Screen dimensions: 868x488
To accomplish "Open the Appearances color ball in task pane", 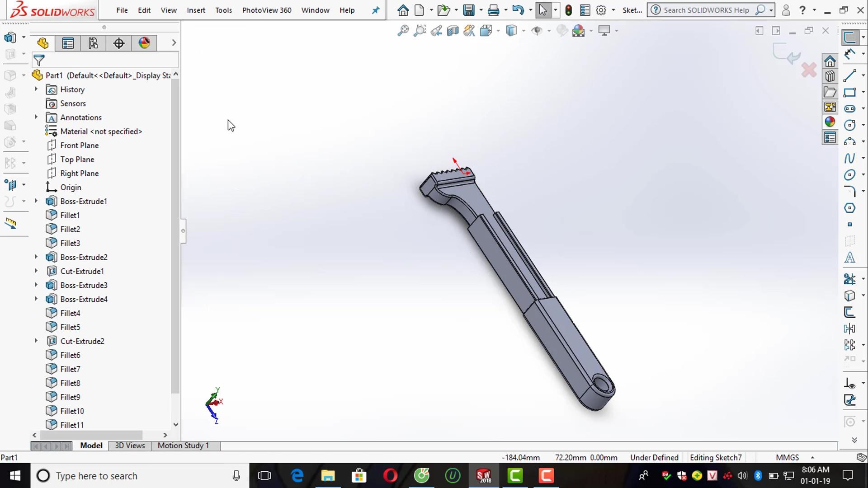I will [x=830, y=122].
